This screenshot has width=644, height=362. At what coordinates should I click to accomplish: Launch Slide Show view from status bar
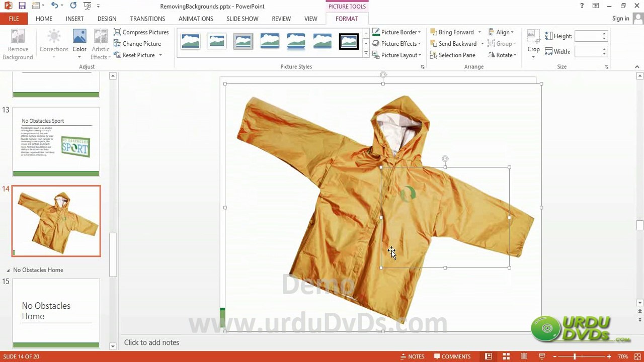(542, 356)
